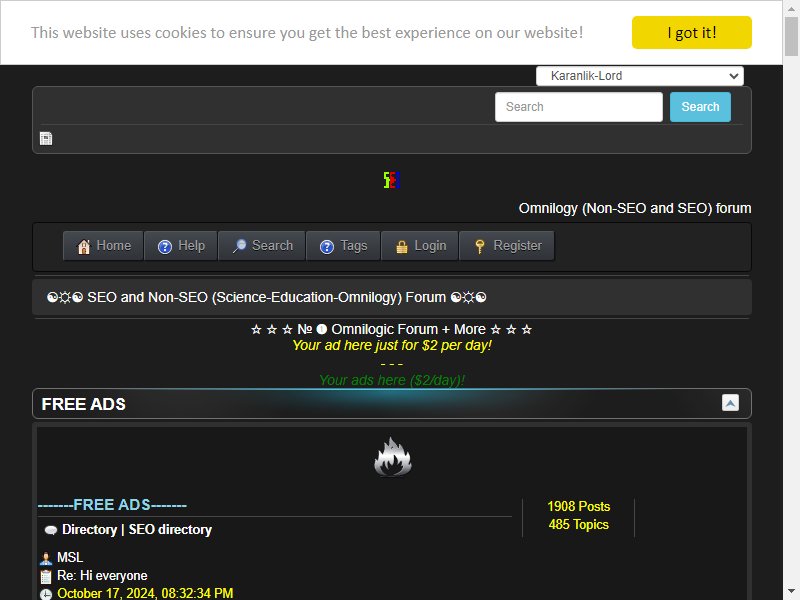Open SEO and Non-SEO Forum breadcrumb link
800x600 pixels.
coord(266,297)
